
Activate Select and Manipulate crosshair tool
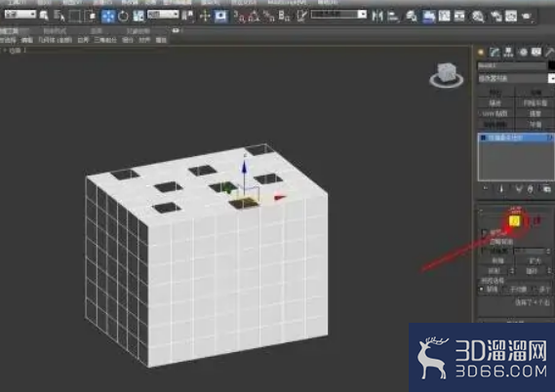click(x=205, y=16)
